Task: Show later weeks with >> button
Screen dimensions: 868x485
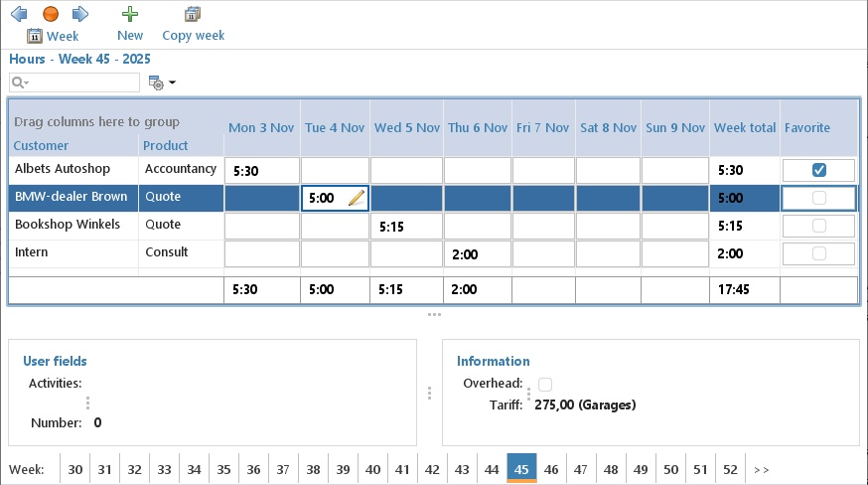Action: 762,469
